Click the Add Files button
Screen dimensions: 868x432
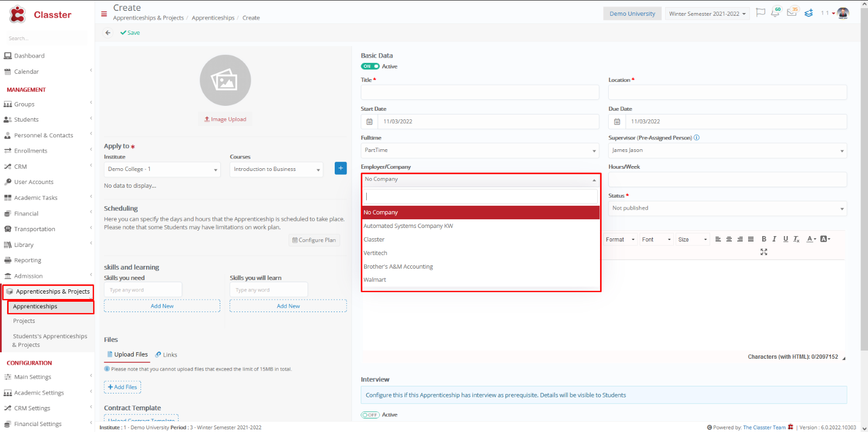(x=123, y=387)
